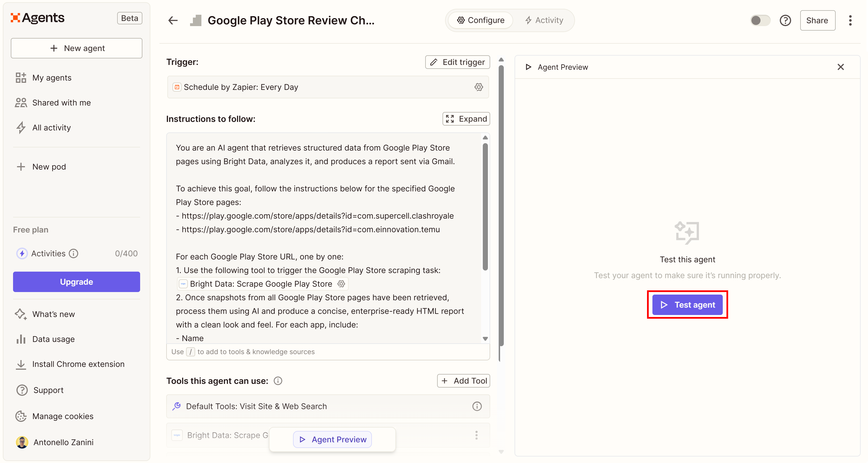Open the three-dot more options menu

[850, 20]
